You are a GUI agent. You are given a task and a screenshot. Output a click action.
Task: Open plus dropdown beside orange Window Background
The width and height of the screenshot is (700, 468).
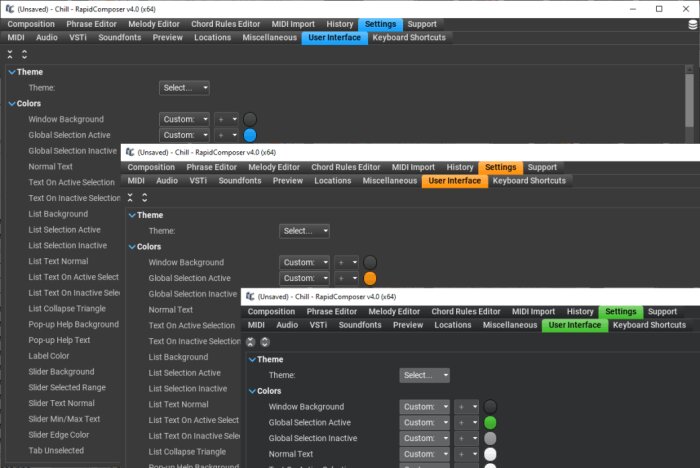[x=346, y=263]
